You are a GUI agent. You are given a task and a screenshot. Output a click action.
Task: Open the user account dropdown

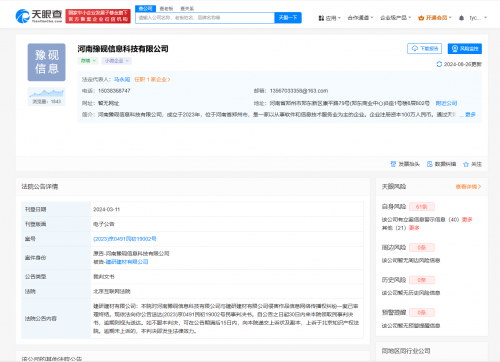coord(478,18)
